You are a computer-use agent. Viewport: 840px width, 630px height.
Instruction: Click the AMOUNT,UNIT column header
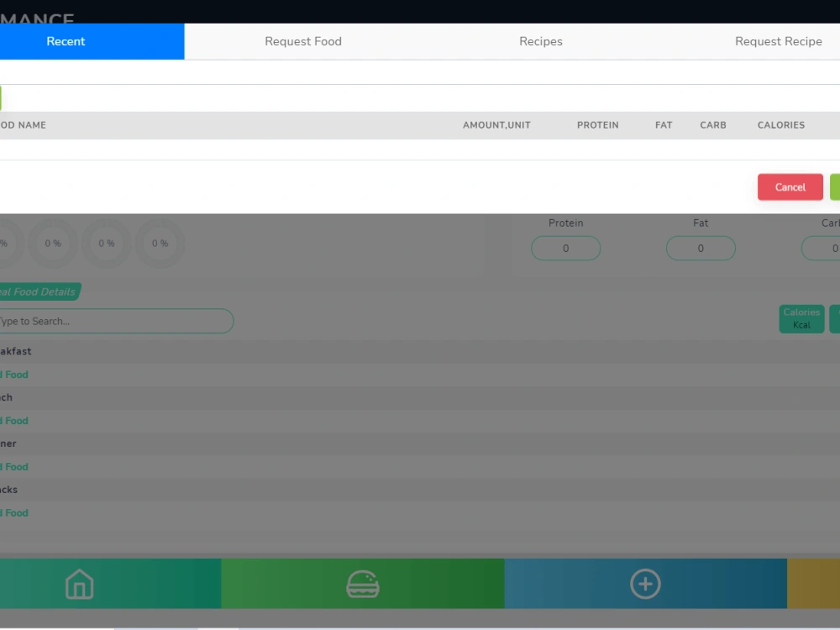click(x=496, y=125)
